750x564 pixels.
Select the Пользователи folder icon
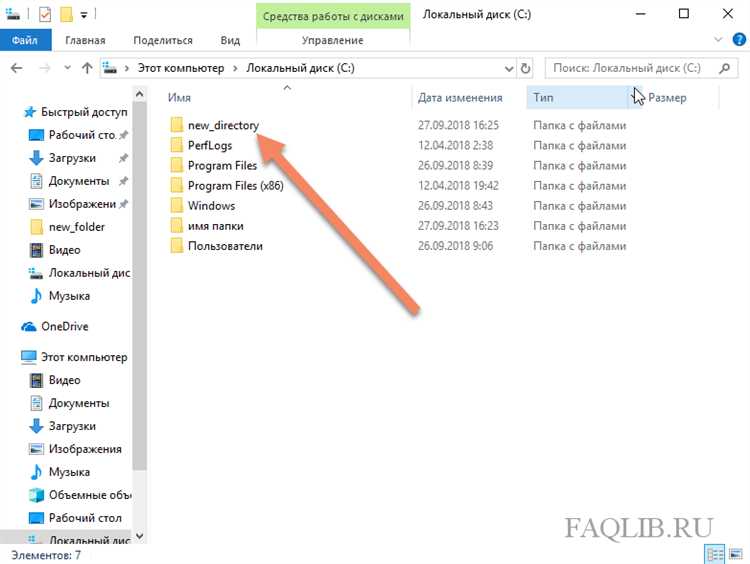coord(177,245)
